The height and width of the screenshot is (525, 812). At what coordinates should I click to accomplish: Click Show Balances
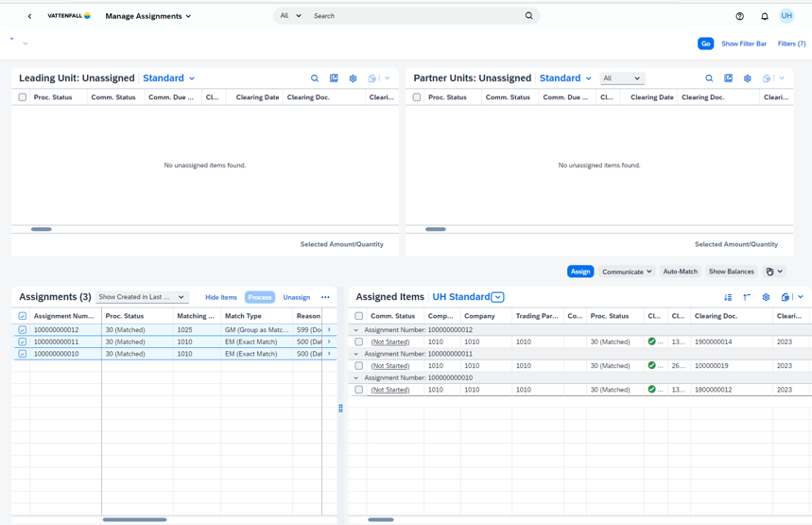click(x=732, y=271)
